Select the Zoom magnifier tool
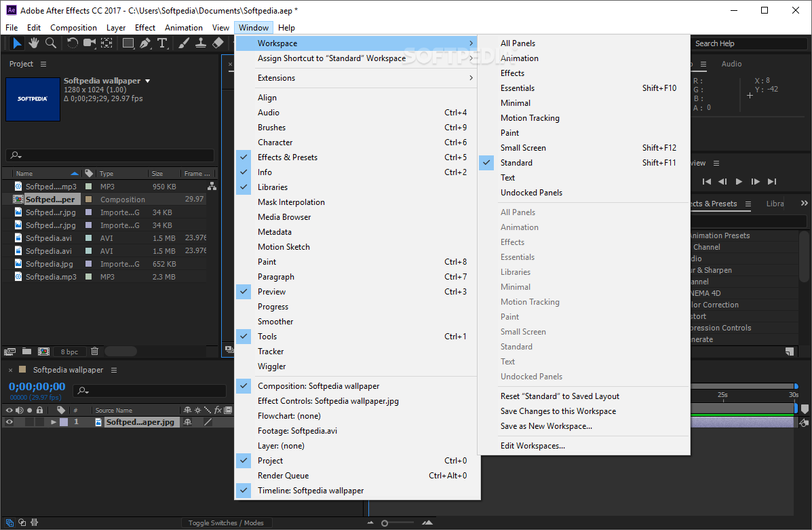Image resolution: width=812 pixels, height=530 pixels. tap(51, 43)
